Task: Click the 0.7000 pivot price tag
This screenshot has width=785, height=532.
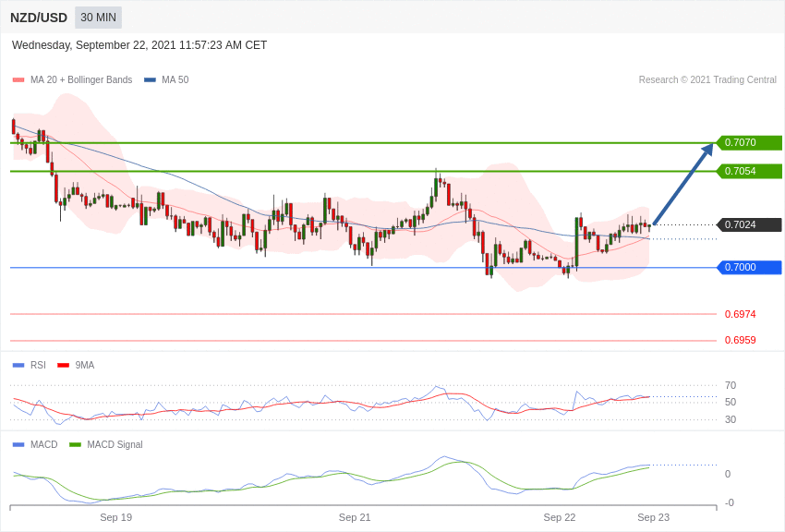Action: pyautogui.click(x=750, y=267)
